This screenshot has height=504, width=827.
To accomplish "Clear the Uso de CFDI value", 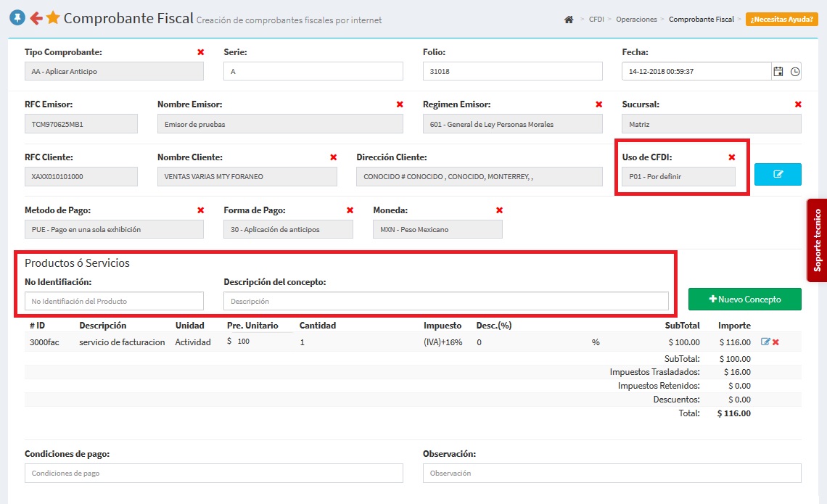I will tap(731, 157).
